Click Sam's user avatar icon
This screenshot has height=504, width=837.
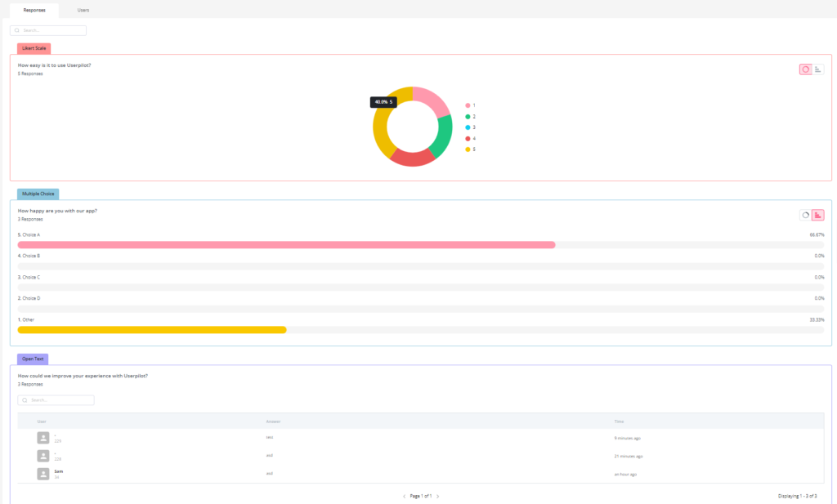point(43,473)
